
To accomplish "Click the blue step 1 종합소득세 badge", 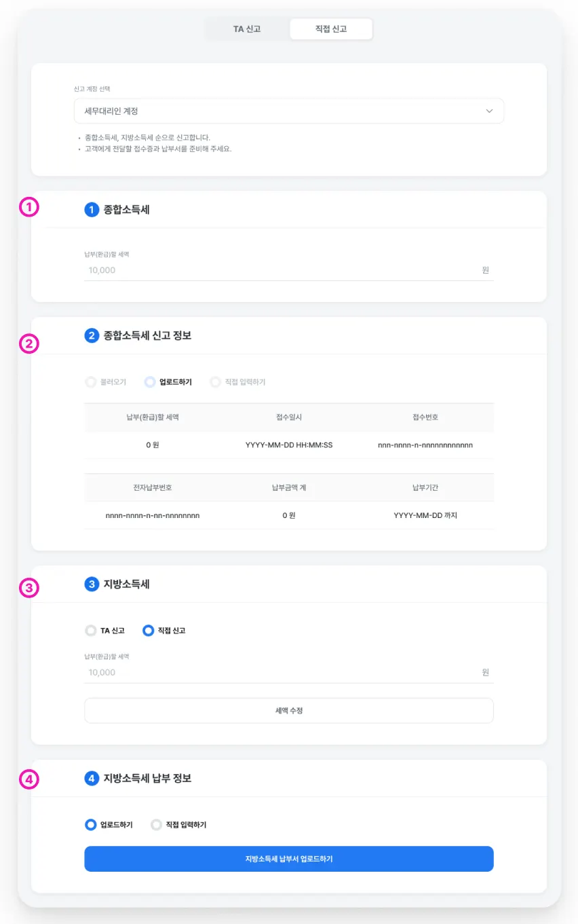I will point(92,210).
